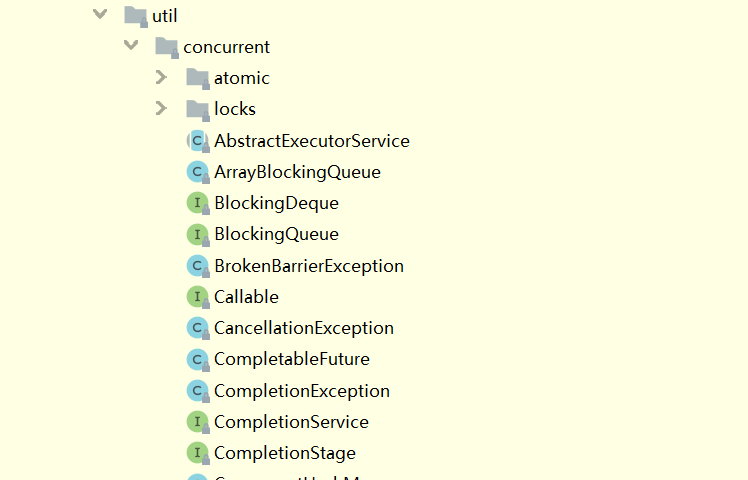Select CancellationException in the tree
Screen dimensions: 748x480
pyautogui.click(x=304, y=328)
